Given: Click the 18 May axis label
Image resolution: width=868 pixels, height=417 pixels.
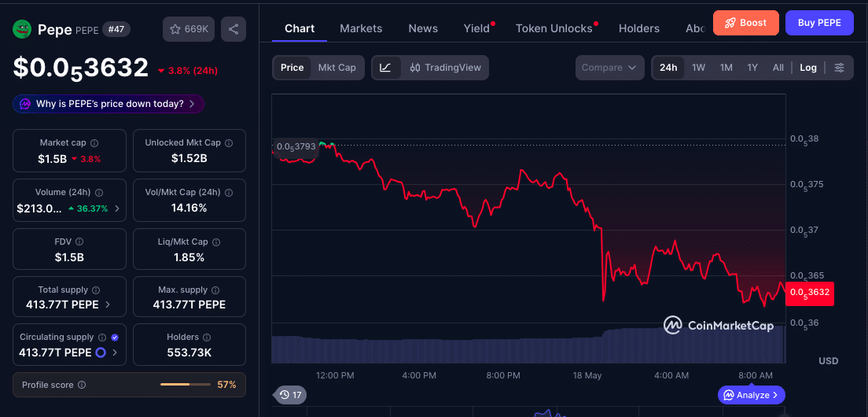Looking at the screenshot, I should (x=587, y=375).
